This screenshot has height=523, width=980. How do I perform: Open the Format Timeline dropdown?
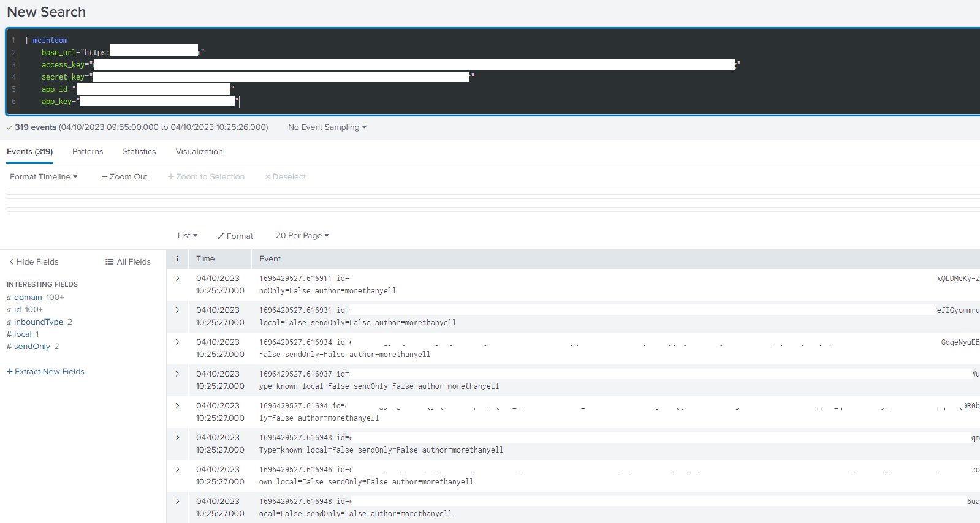click(x=44, y=176)
